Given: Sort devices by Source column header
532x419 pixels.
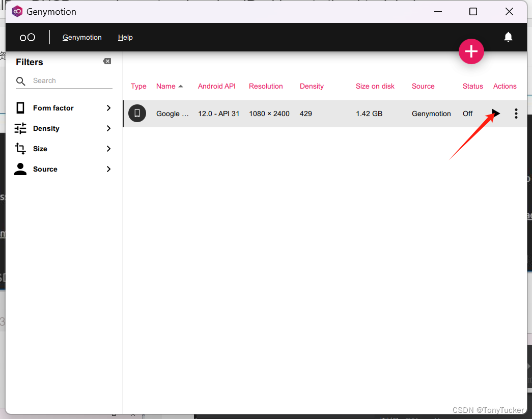Looking at the screenshot, I should [423, 86].
